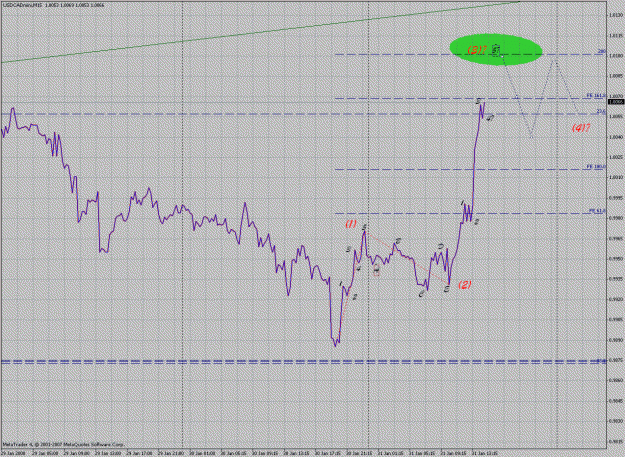
Task: Click the 29 Jan 17:00 time axis label
Action: tap(141, 453)
